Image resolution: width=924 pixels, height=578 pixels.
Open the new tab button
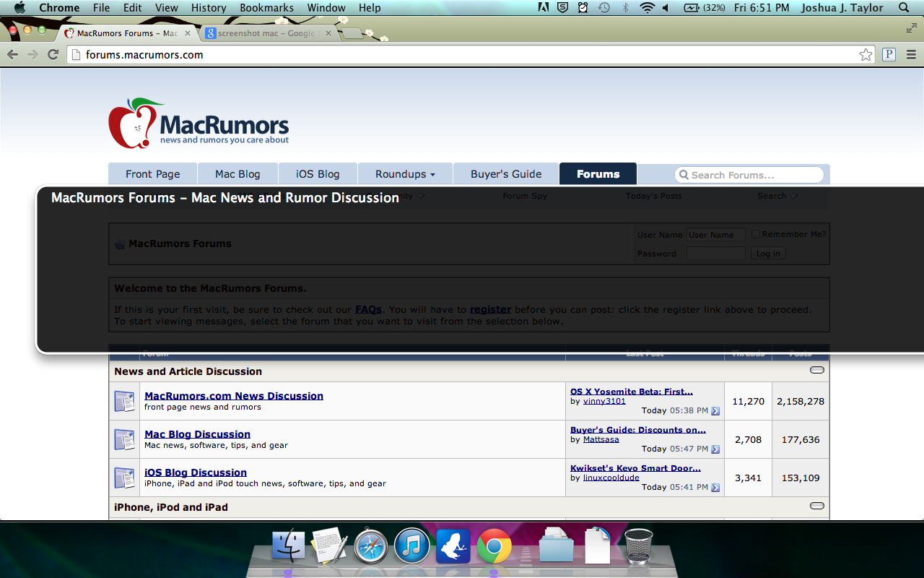(353, 33)
